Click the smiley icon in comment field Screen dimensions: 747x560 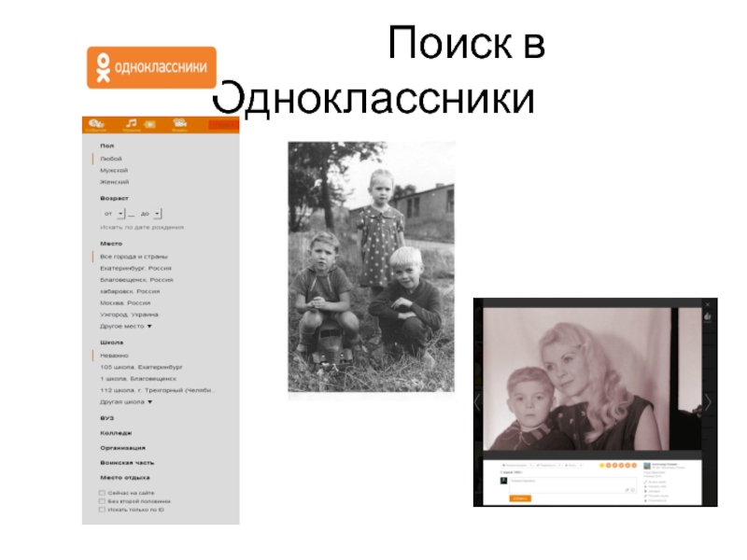click(633, 490)
